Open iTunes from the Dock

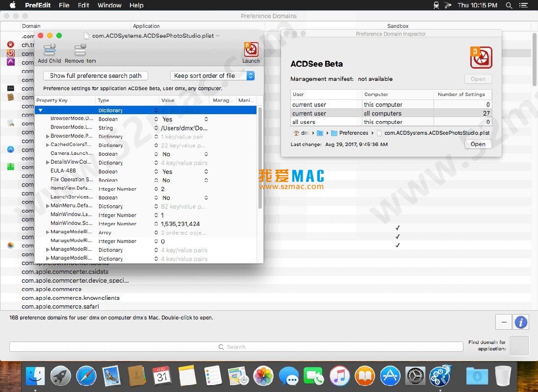coord(340,376)
